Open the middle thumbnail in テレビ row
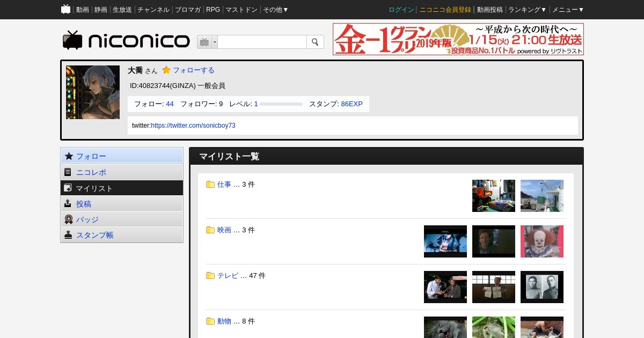644x338 pixels. click(494, 287)
